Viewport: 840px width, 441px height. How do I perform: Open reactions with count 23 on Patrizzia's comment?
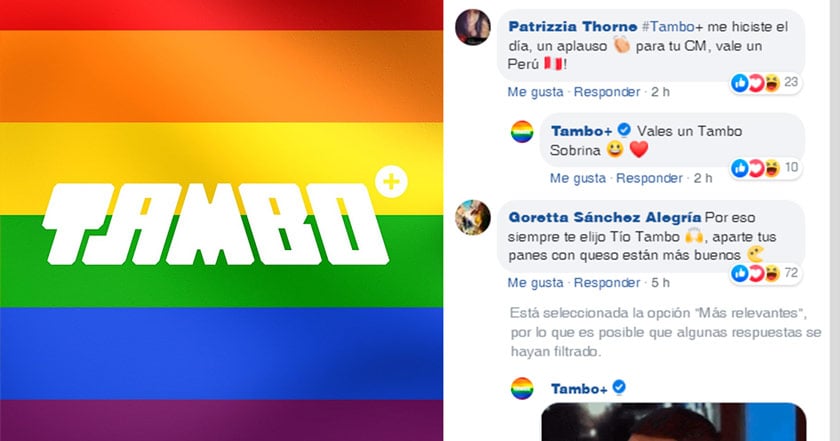(x=766, y=83)
